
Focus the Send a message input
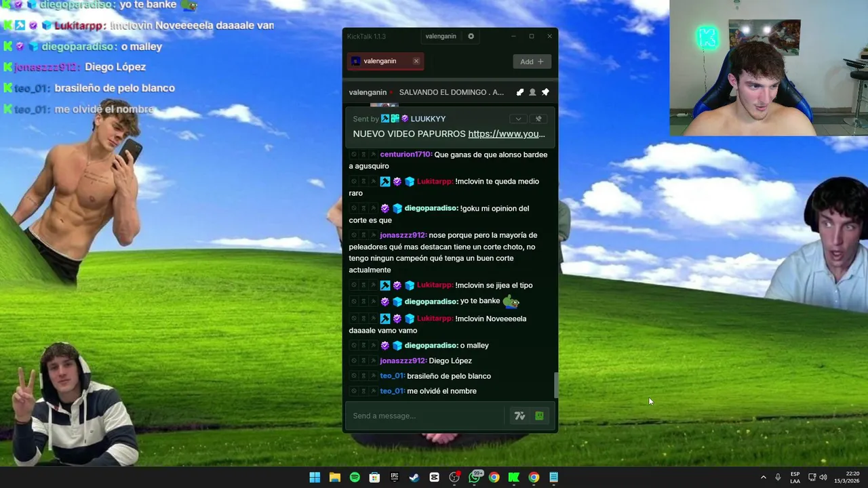point(425,415)
